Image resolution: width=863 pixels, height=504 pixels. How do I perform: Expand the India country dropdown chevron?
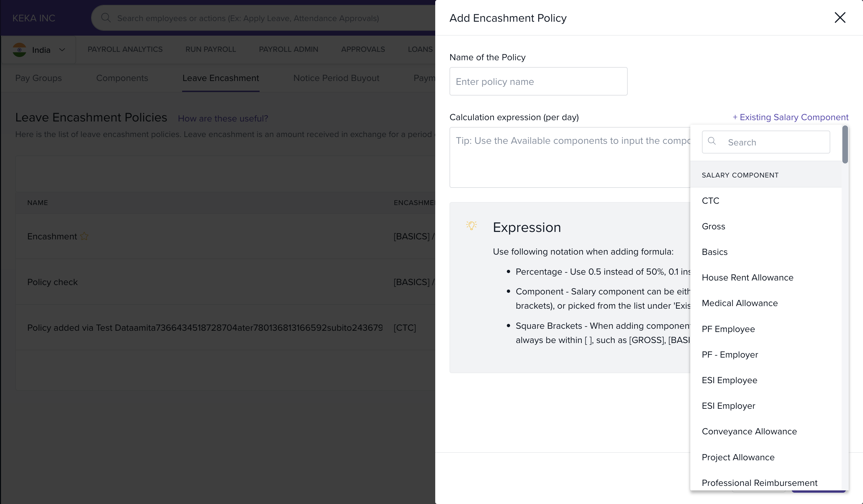click(x=62, y=50)
